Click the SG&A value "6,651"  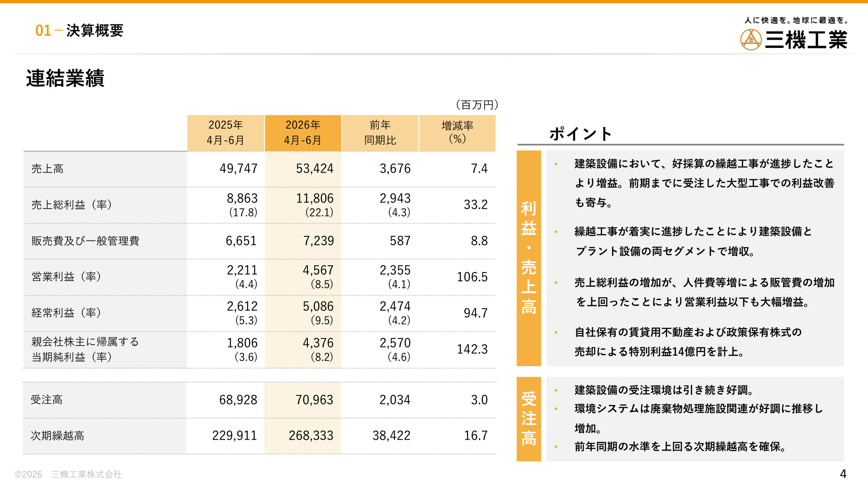tap(241, 241)
